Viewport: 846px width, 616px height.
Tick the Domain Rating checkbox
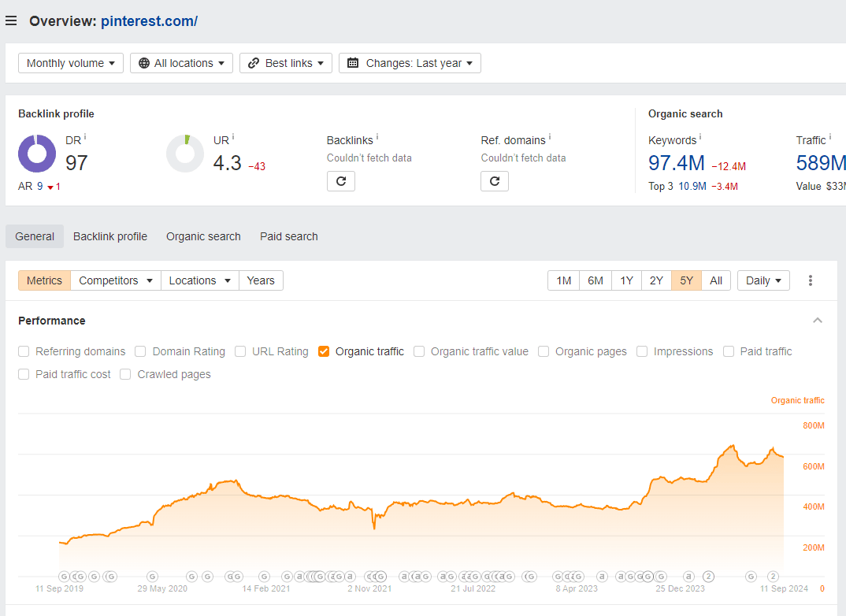click(140, 351)
